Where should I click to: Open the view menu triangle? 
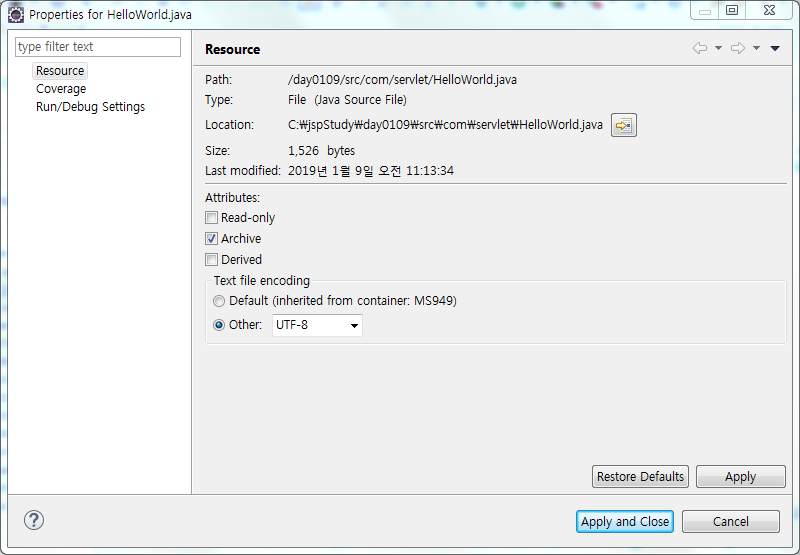click(775, 48)
